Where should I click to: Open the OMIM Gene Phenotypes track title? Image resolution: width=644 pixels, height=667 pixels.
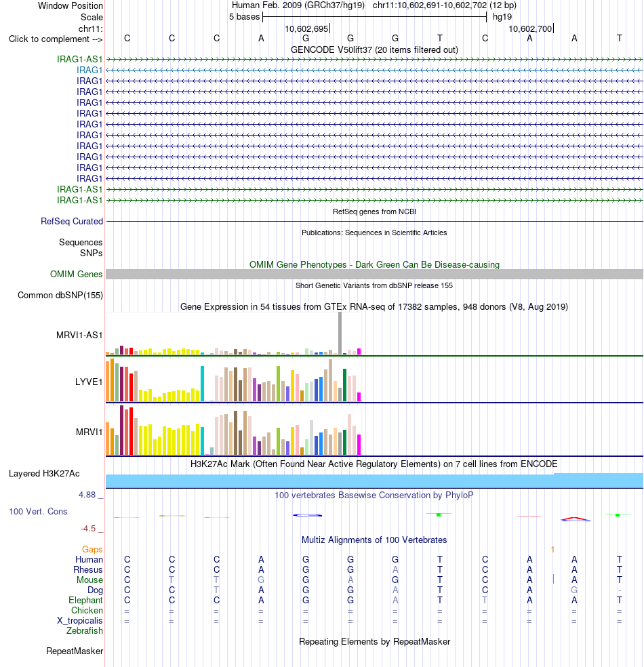tap(374, 265)
